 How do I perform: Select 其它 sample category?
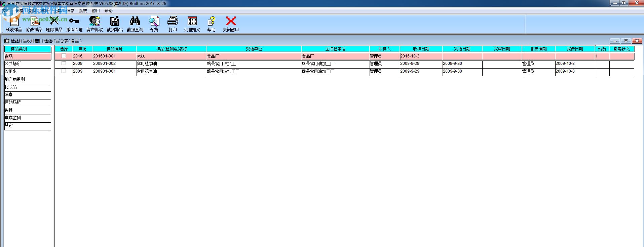tap(28, 126)
